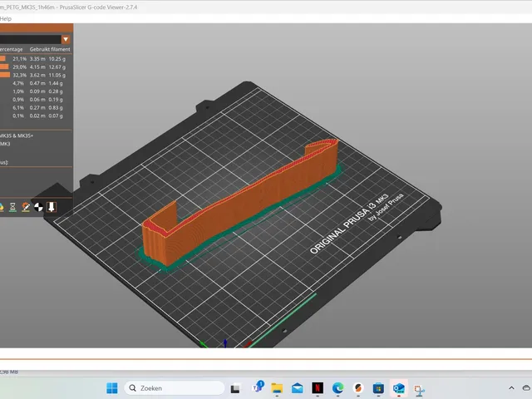Viewport: 532px width, 399px height.
Task: Select the 0,9% row percentage
Action: tap(18, 100)
